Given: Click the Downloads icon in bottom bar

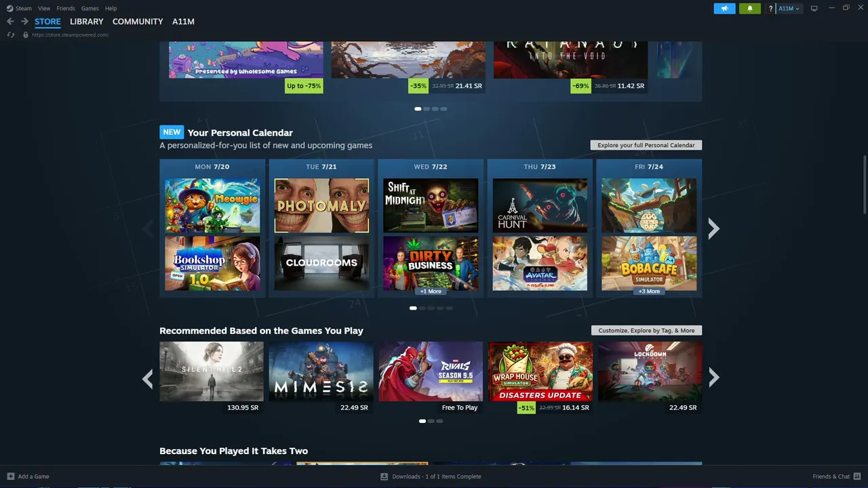Looking at the screenshot, I should tap(384, 476).
